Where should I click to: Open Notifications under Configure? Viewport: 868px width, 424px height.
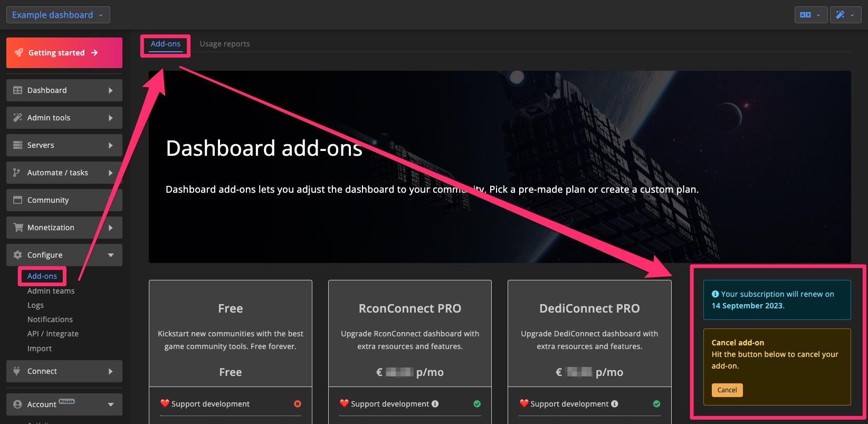pos(50,319)
